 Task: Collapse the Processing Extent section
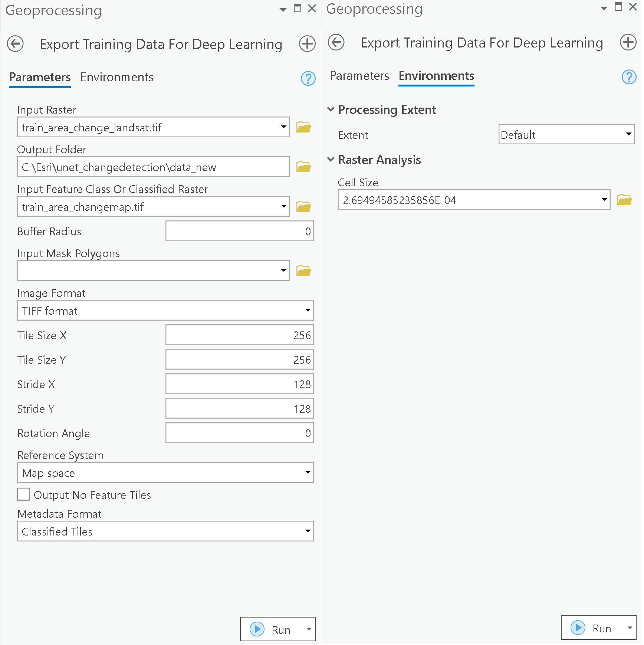(x=331, y=109)
